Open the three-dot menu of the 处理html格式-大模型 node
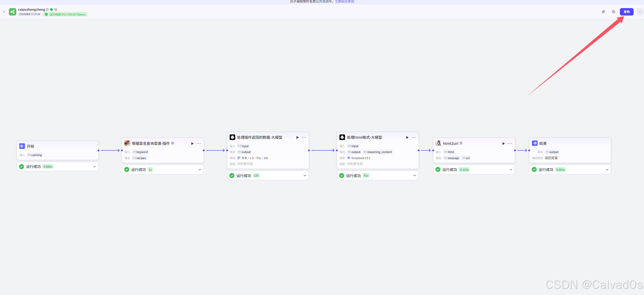 click(414, 137)
